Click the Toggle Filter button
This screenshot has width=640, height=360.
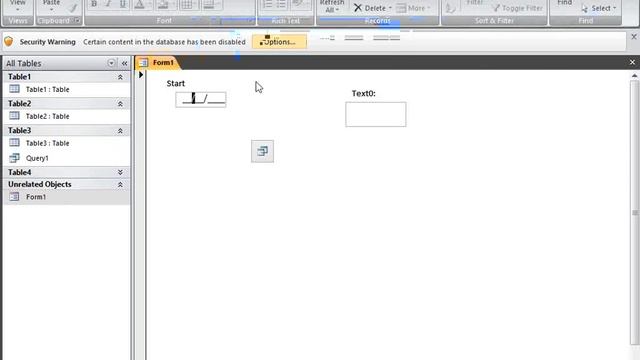(517, 8)
